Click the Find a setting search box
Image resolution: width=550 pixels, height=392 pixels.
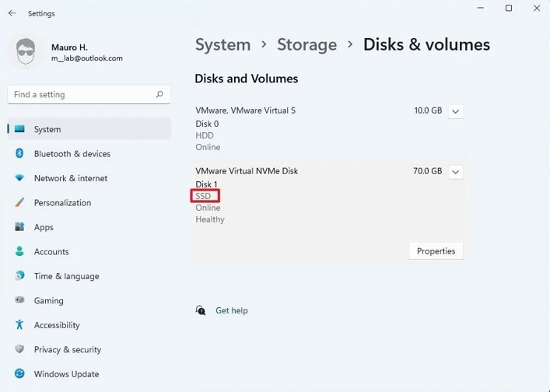coord(89,94)
